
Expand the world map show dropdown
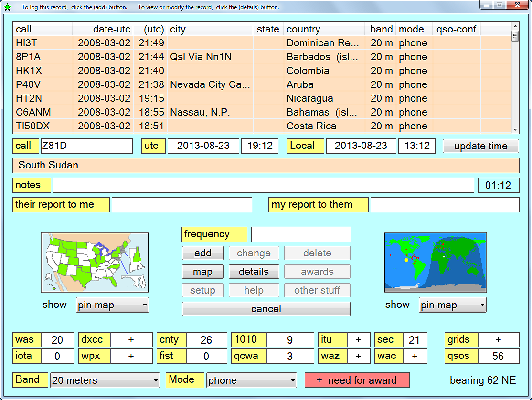[x=452, y=305]
